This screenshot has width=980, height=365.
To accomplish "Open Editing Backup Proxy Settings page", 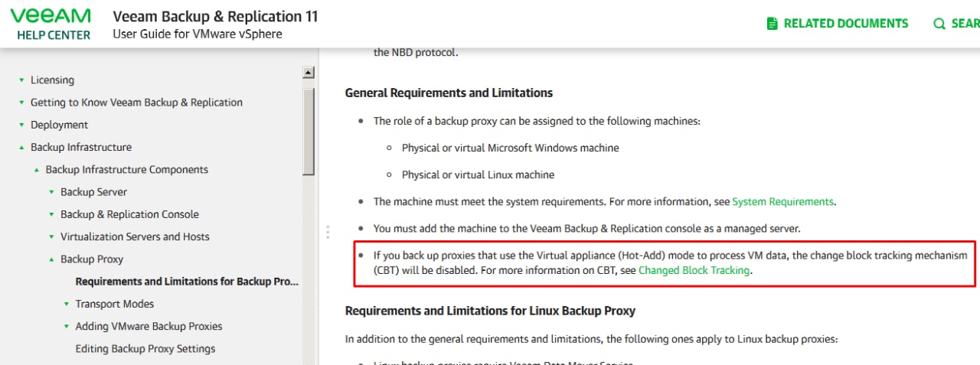I will (145, 349).
